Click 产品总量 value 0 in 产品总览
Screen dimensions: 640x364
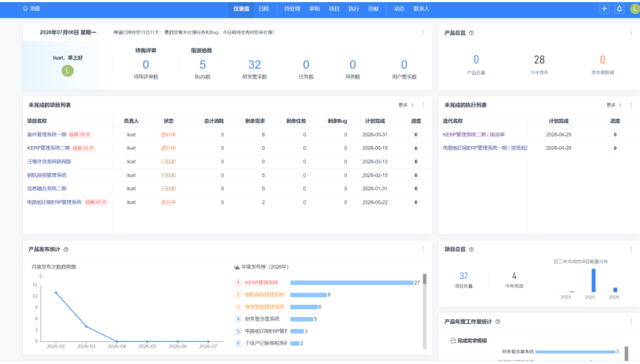(x=476, y=60)
